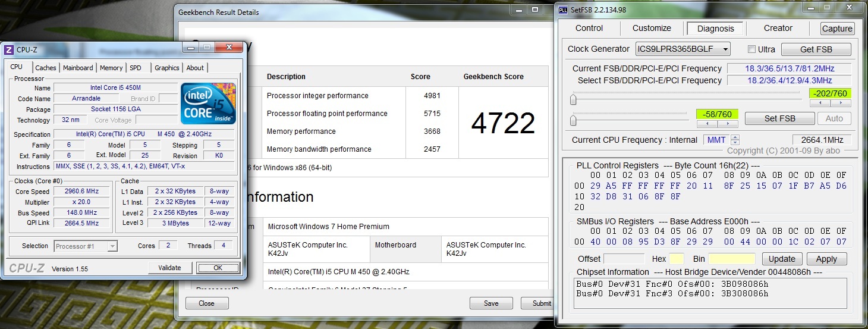The height and width of the screenshot is (329, 868).
Task: Click the processor Name field Intel Core i5 450M
Action: click(x=116, y=88)
